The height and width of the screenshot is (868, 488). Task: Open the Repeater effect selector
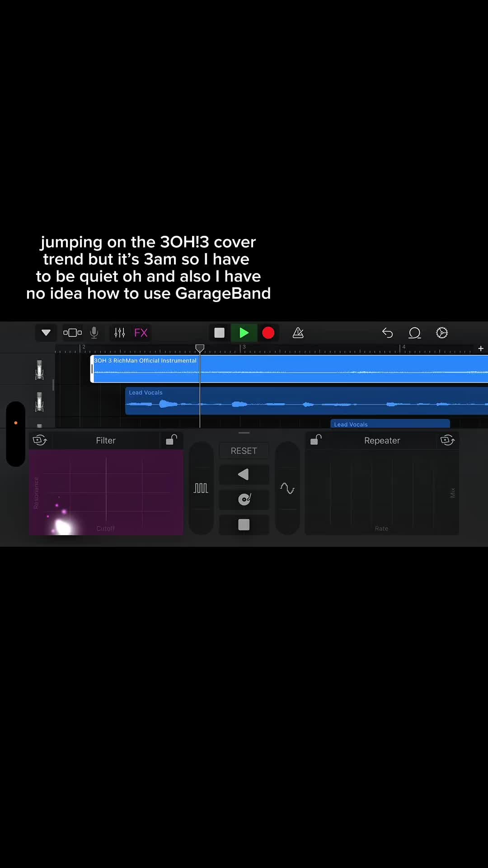[382, 440]
